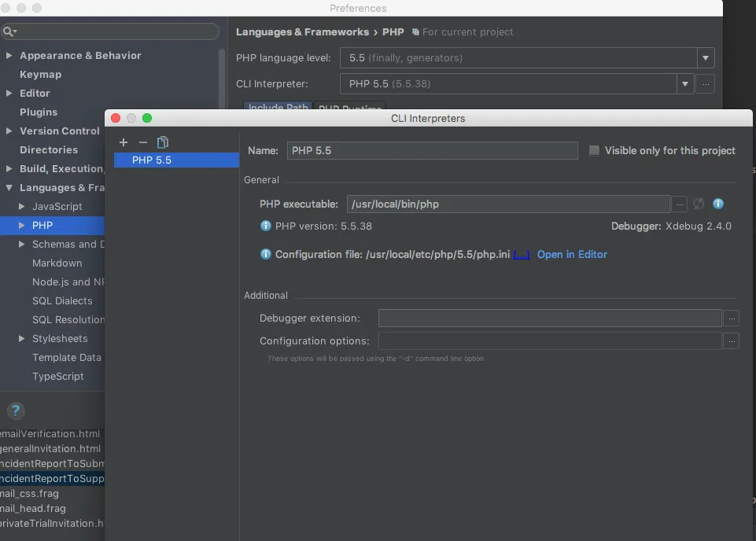Click Languages & Frameworks breadcrumb
This screenshot has width=756, height=541.
302,31
